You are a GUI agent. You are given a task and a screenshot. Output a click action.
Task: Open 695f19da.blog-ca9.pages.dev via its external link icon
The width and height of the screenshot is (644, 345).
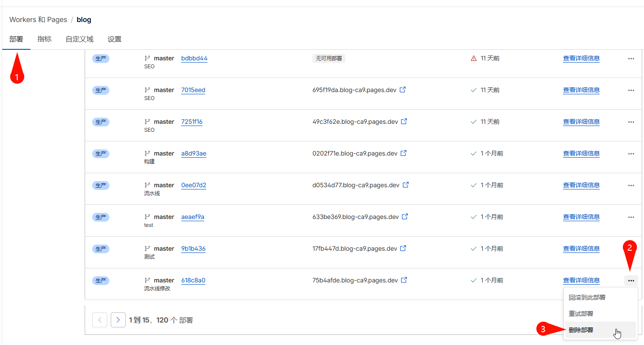[403, 89]
